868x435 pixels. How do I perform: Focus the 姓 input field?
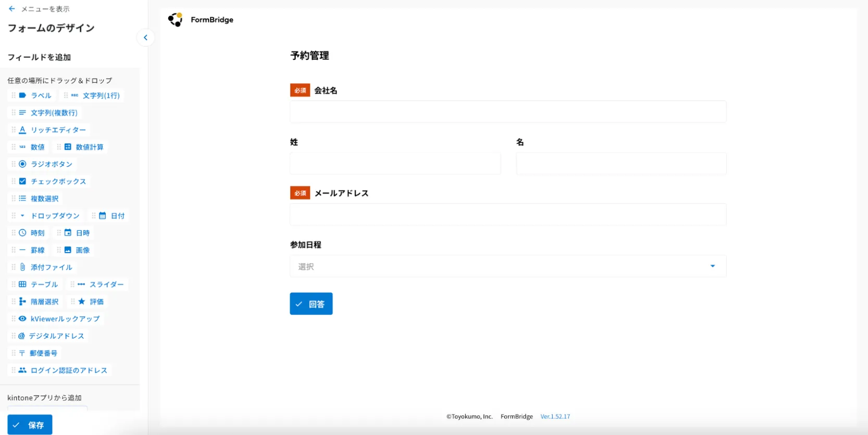point(395,164)
